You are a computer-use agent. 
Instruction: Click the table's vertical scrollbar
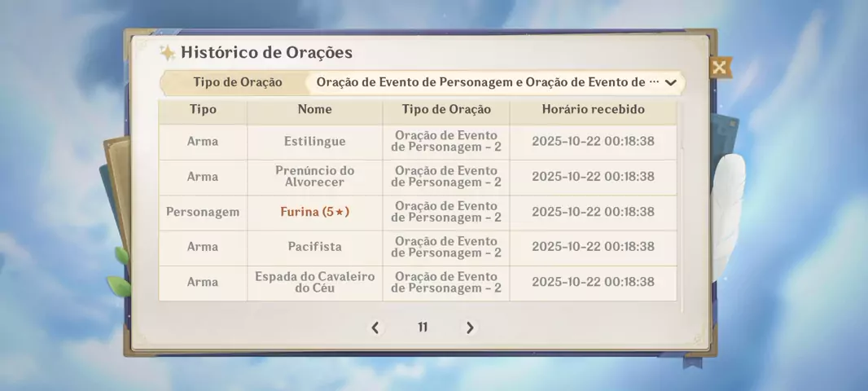click(x=681, y=204)
